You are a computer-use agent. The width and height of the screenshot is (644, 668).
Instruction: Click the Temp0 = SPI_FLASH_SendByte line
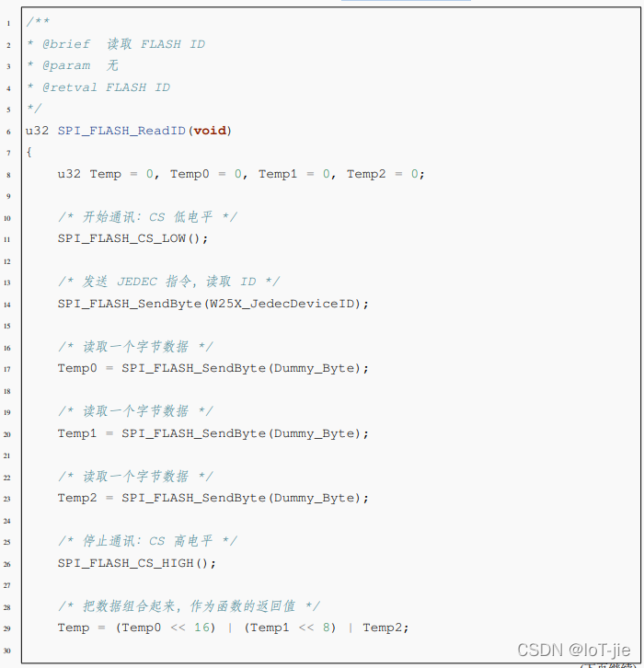click(213, 368)
